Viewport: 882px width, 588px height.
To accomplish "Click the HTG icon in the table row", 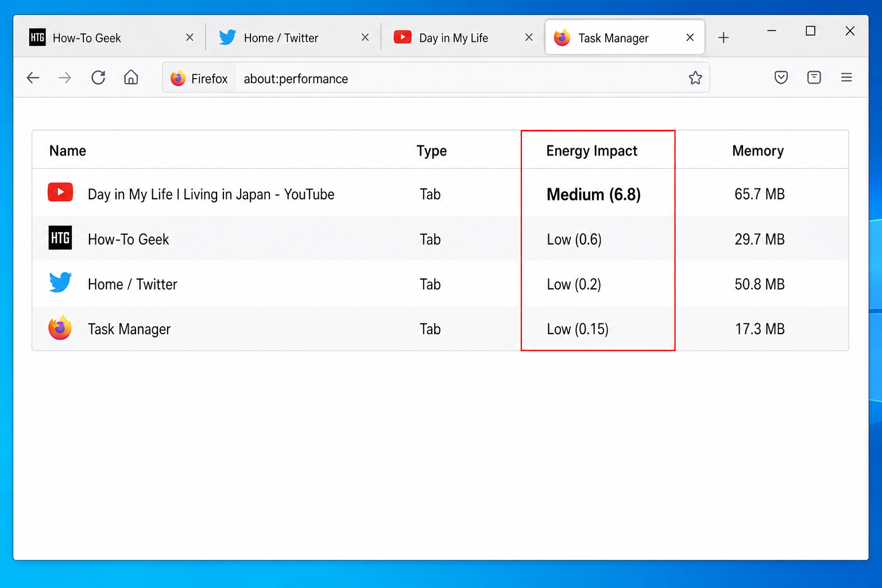I will point(60,238).
